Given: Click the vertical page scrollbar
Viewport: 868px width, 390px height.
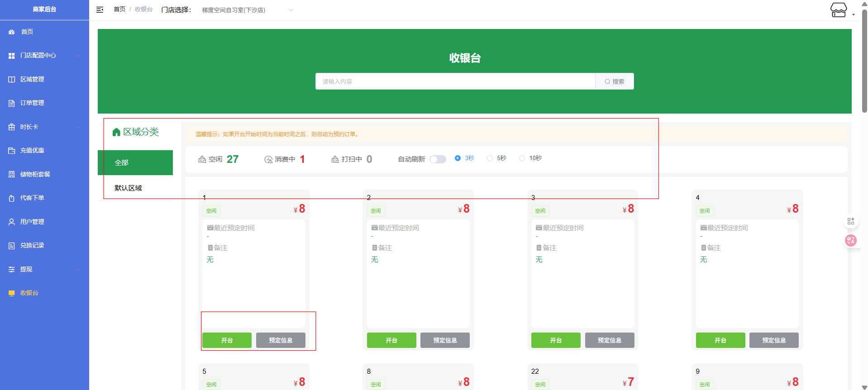Looking at the screenshot, I should coord(864,61).
